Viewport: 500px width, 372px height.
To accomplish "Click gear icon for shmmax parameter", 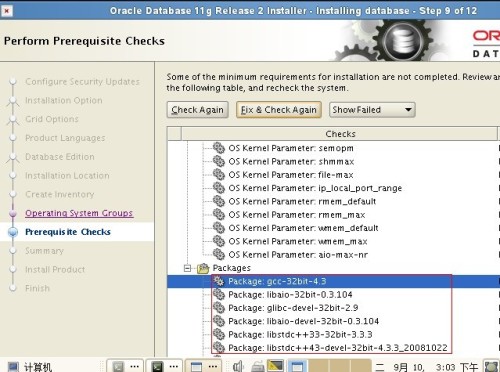I will [x=219, y=161].
